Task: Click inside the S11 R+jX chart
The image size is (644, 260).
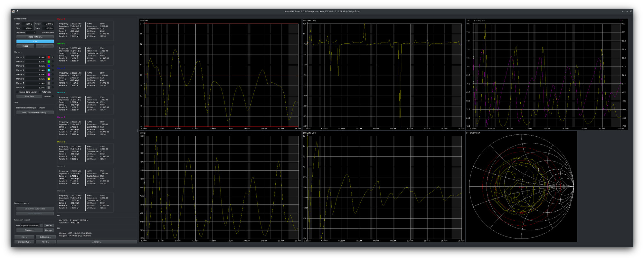Action: pyautogui.click(x=546, y=75)
